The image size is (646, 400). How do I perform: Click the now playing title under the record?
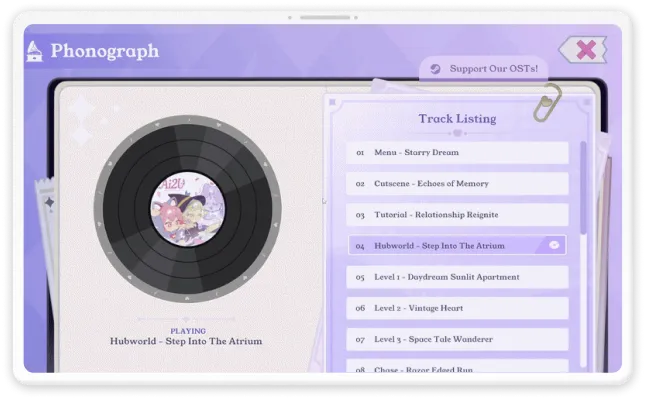186,341
